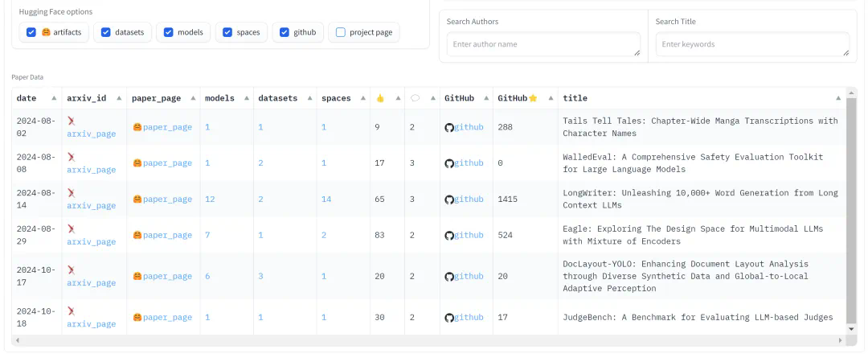Screen dimensions: 868x358
Task: Click the thumbs-up upvotes column header icon
Action: [380, 98]
